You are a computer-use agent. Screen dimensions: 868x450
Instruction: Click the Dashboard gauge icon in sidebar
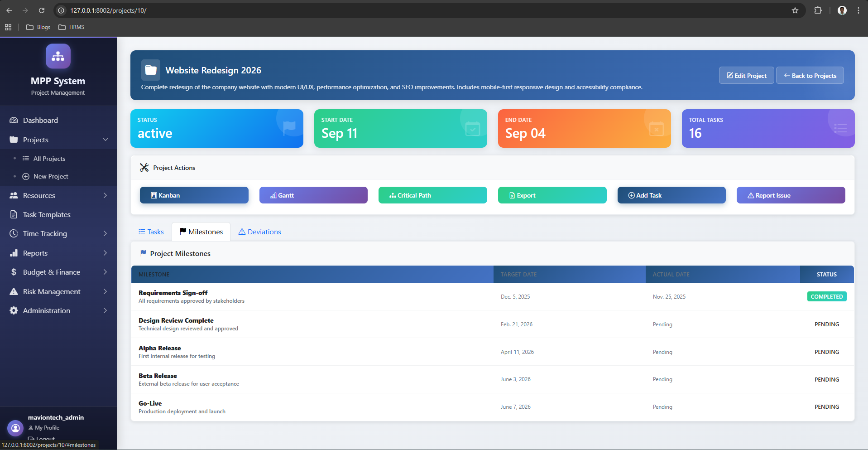(x=14, y=121)
